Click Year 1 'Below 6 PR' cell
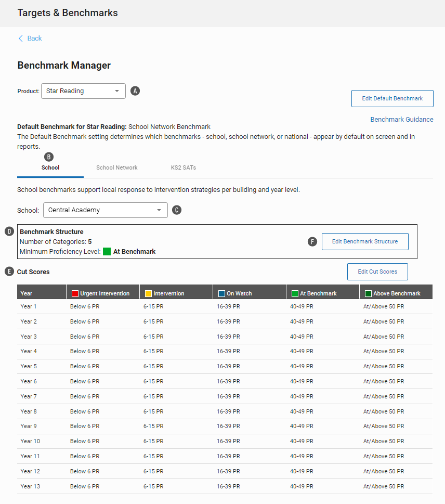The height and width of the screenshot is (504, 445). click(85, 307)
